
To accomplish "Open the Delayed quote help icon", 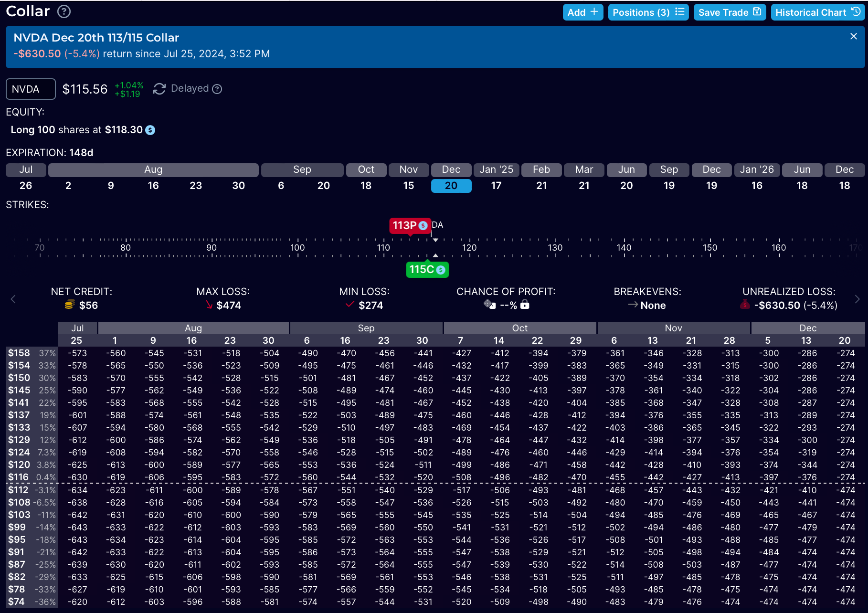I will 217,89.
